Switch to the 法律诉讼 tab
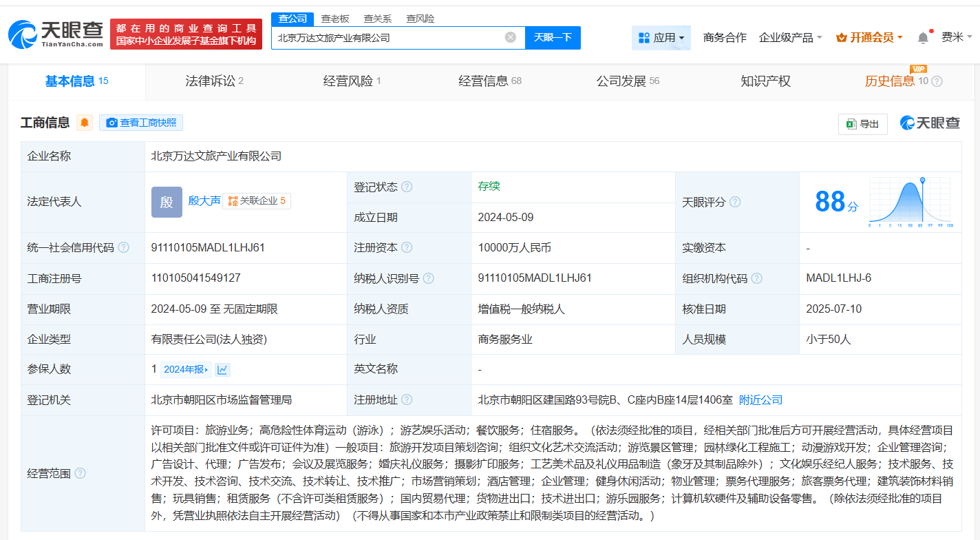Viewport: 980px width, 540px height. pyautogui.click(x=215, y=81)
